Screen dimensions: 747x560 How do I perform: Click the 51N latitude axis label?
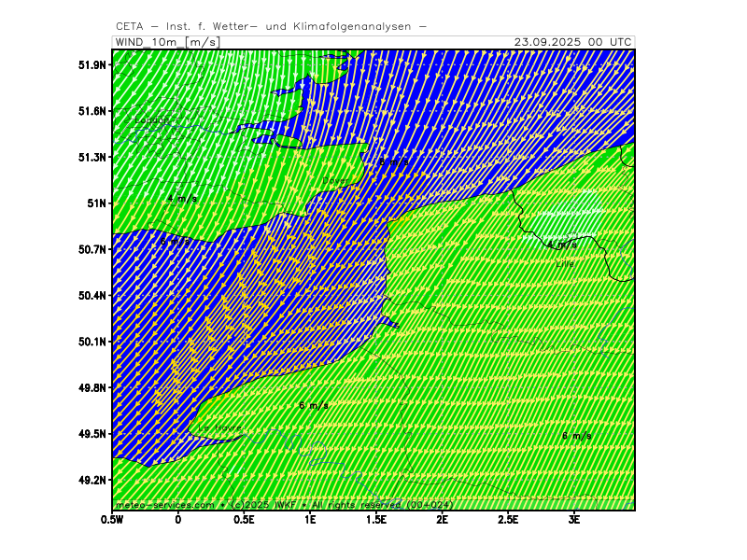click(x=96, y=203)
